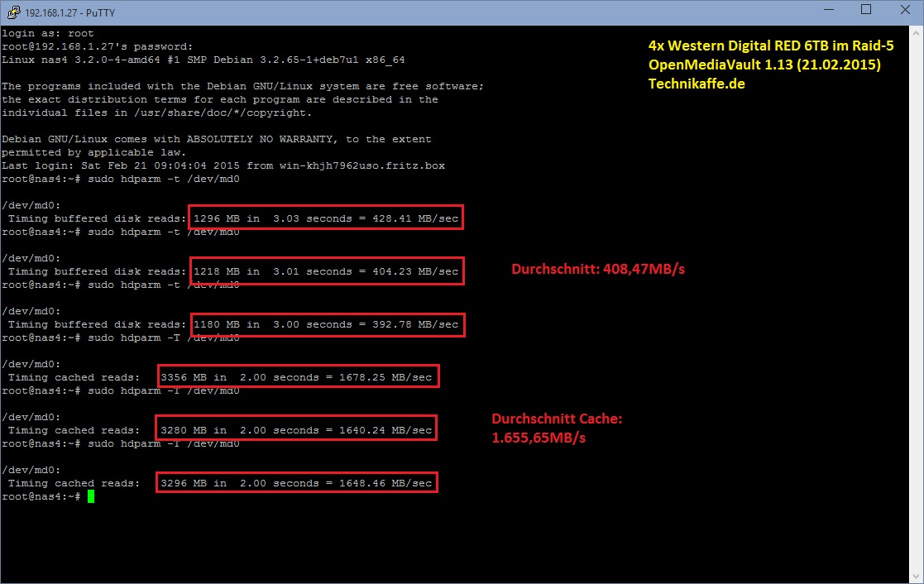The image size is (924, 584).
Task: Open the PuTTY system menu icon
Action: (13, 12)
